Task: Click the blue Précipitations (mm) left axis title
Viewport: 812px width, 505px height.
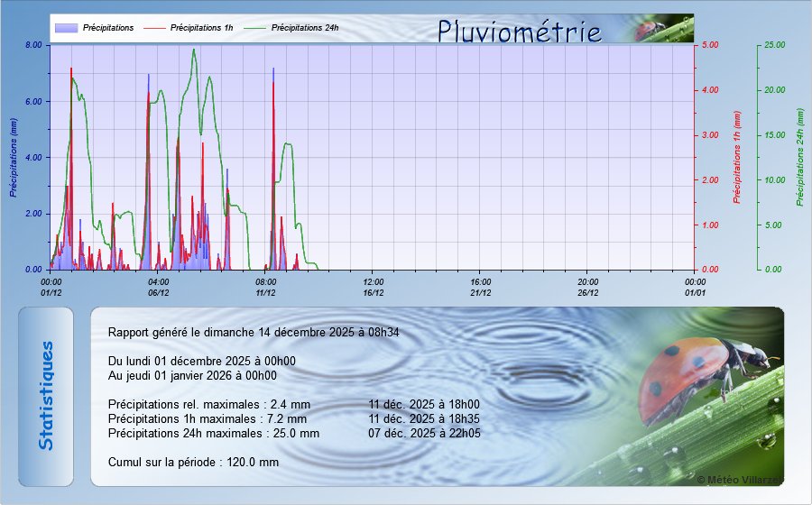Action: click(x=14, y=157)
